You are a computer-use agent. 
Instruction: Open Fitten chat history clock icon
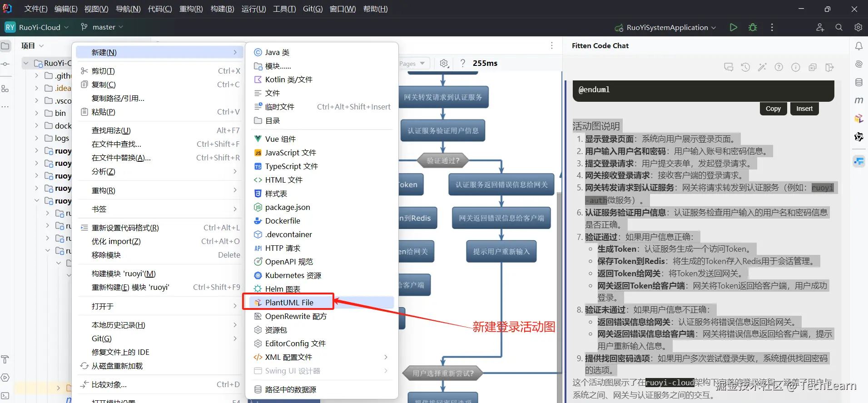(x=745, y=67)
